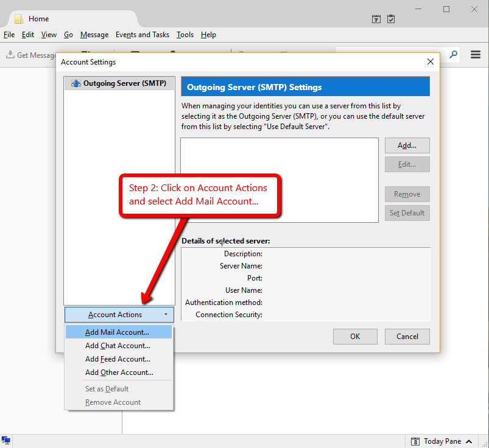Open the Events and Tasks menu
This screenshot has height=448, width=489.
(142, 35)
